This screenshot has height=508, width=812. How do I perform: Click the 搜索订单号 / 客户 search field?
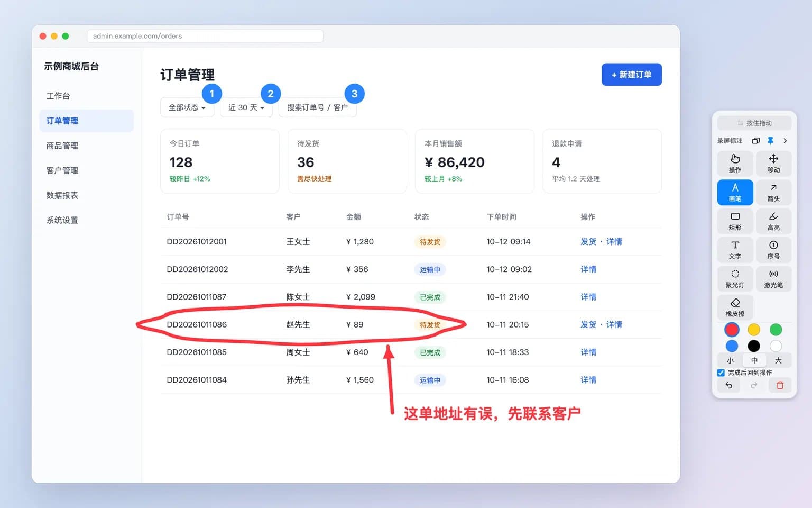point(318,107)
